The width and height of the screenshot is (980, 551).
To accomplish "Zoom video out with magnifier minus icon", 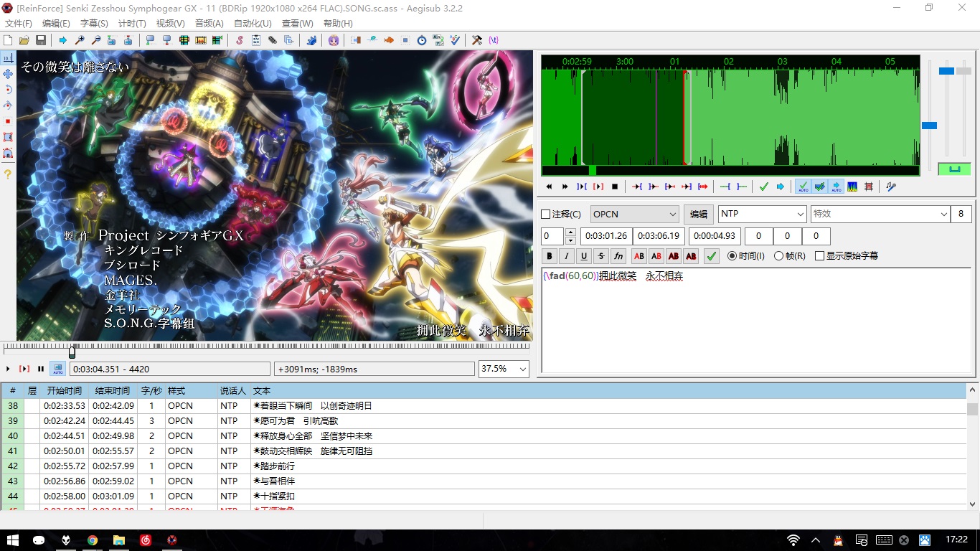I will [x=95, y=40].
